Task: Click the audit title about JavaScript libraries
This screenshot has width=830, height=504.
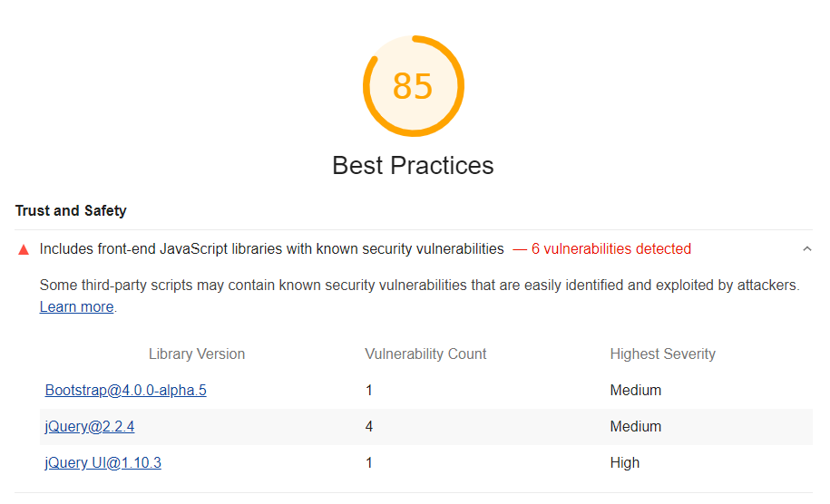Action: tap(271, 249)
